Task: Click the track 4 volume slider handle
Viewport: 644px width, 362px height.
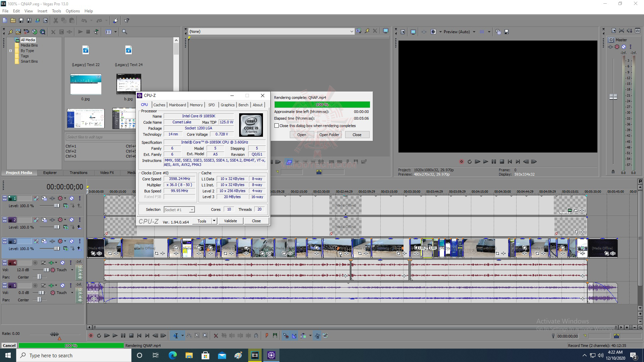Action: point(46,270)
